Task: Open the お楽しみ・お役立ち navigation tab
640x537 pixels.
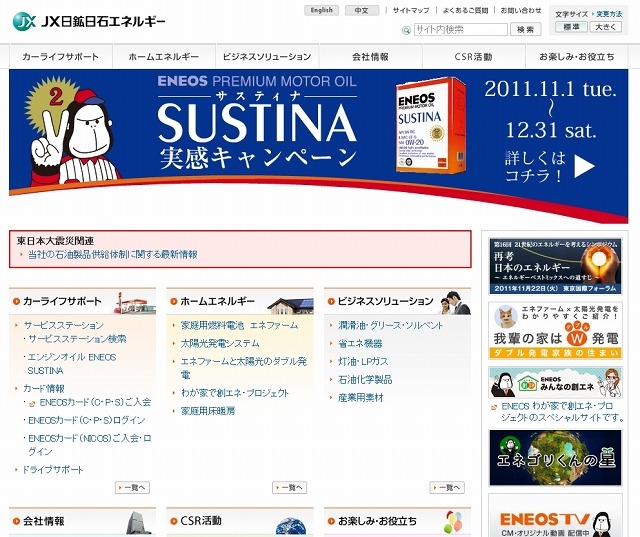Action: 577,57
